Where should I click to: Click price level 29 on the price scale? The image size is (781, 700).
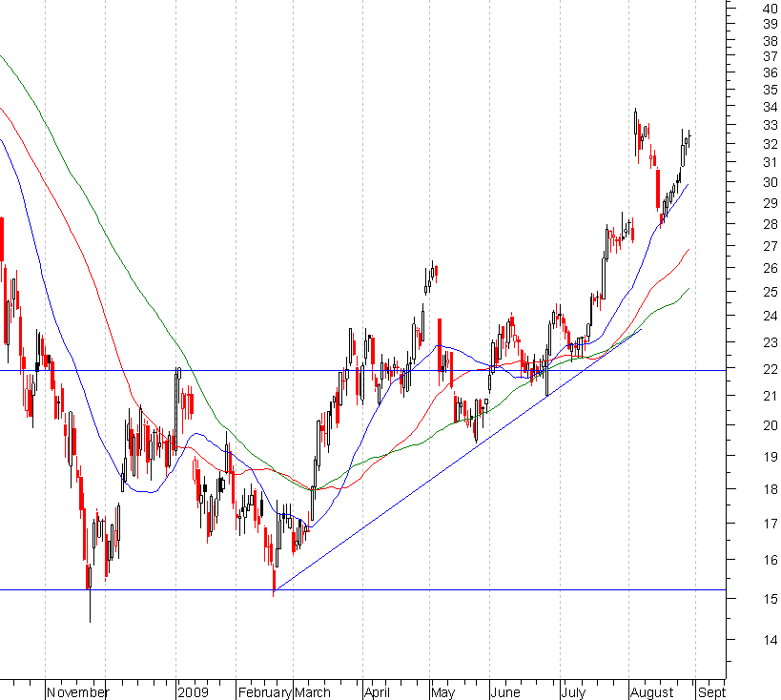[771, 203]
